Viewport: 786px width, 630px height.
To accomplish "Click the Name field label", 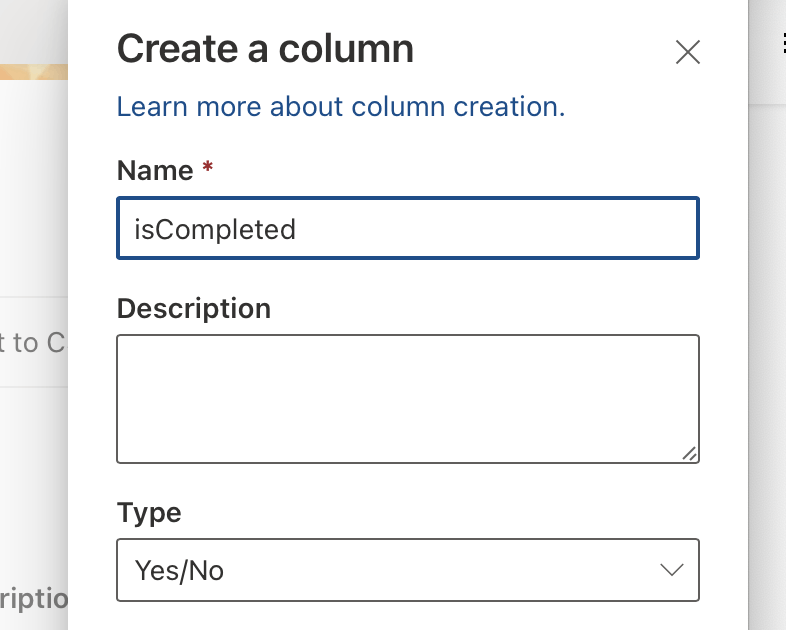I will coord(155,170).
